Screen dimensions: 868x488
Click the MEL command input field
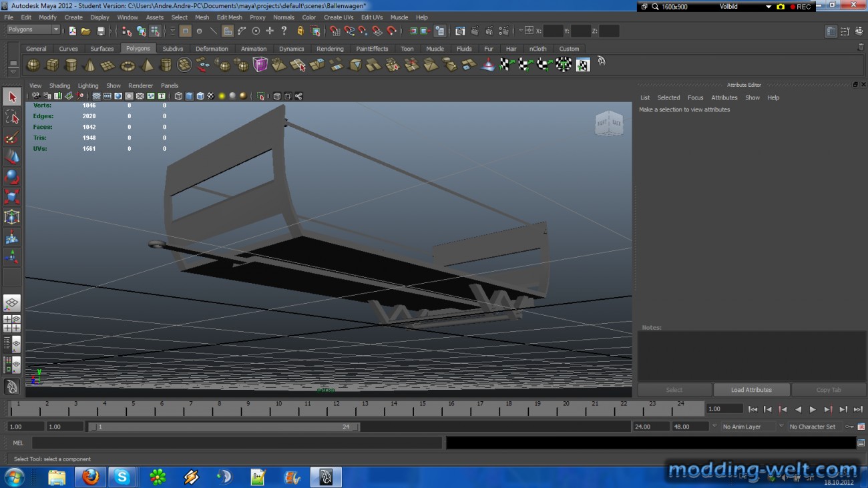[237, 443]
